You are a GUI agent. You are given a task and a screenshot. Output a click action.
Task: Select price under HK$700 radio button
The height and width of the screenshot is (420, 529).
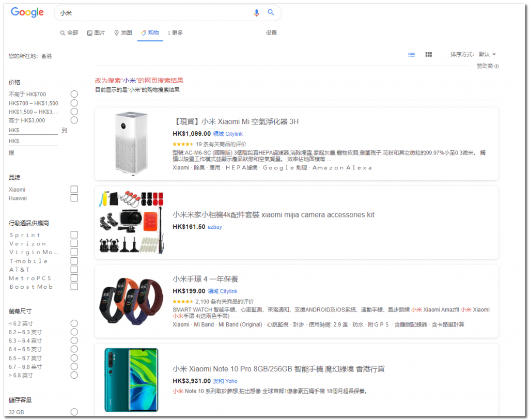pyautogui.click(x=74, y=94)
